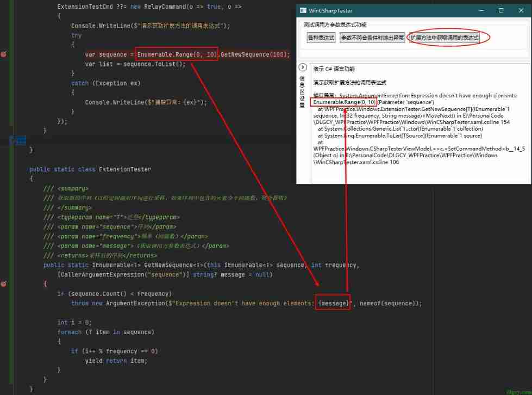Click the 扩展方法中获取调用的表达式 button

[445, 38]
